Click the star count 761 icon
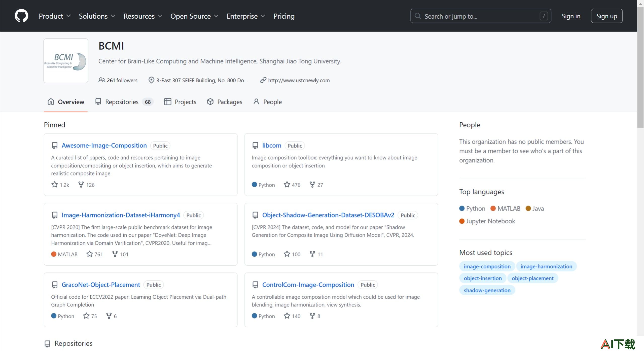Viewport: 644px width, 351px height. [89, 254]
